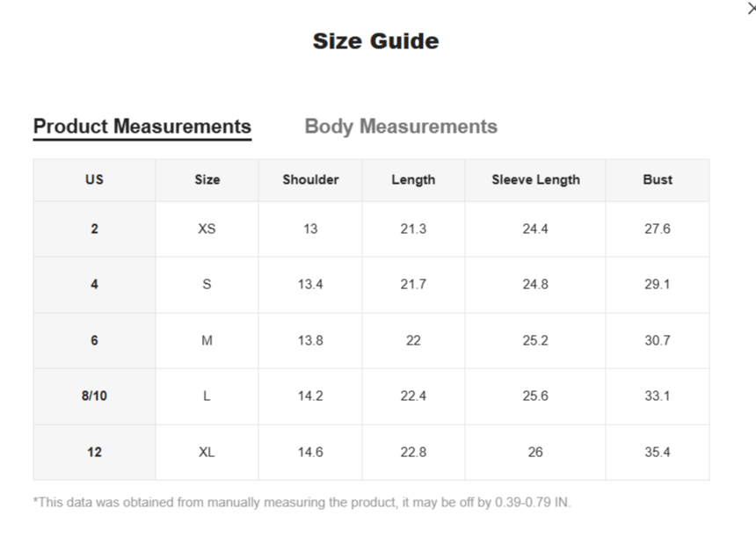Click the Bust column header

pos(658,179)
